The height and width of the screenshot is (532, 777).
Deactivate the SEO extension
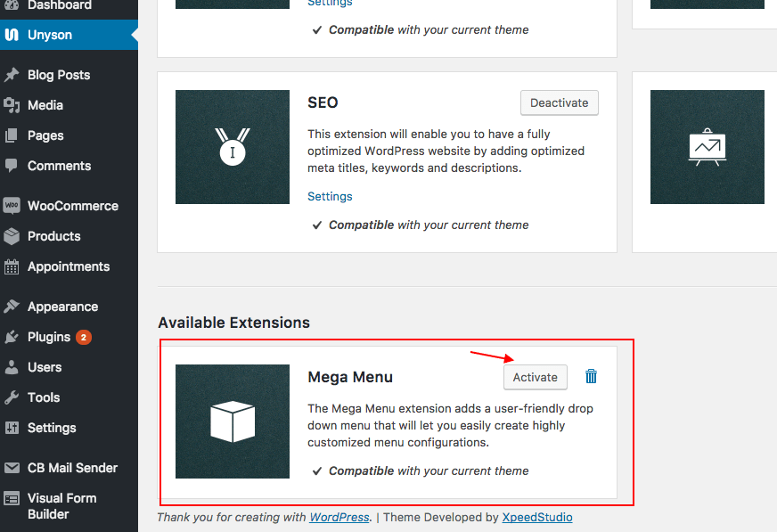560,102
